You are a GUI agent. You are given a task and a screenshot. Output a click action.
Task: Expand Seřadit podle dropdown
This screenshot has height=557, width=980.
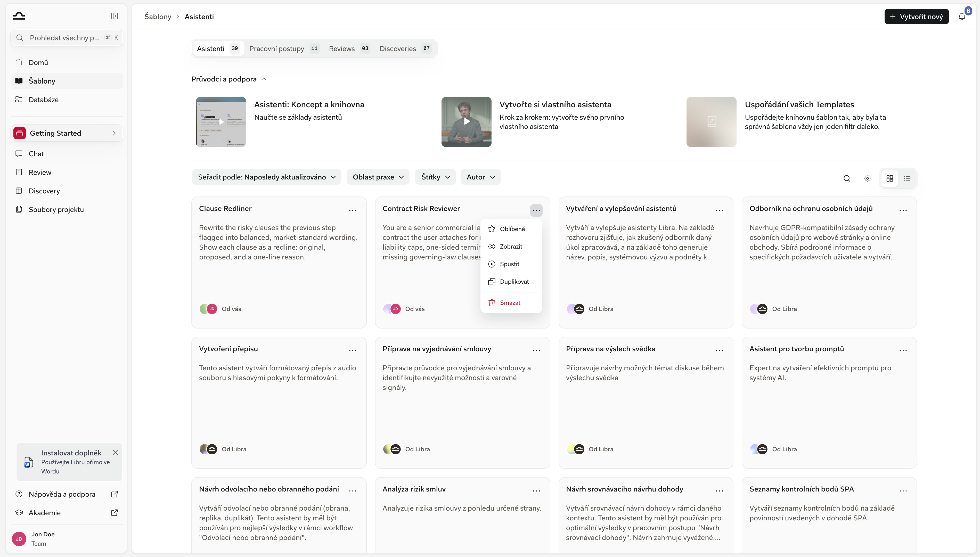coord(267,177)
